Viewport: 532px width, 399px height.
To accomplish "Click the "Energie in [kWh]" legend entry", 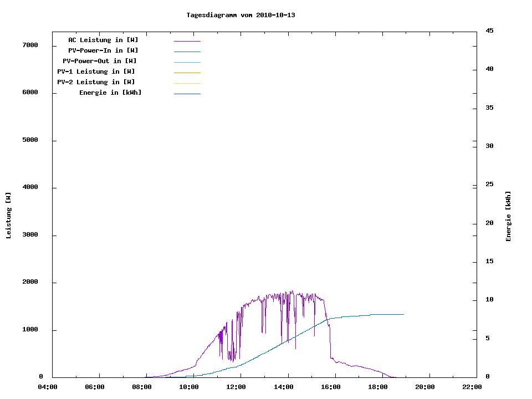I will (x=110, y=93).
